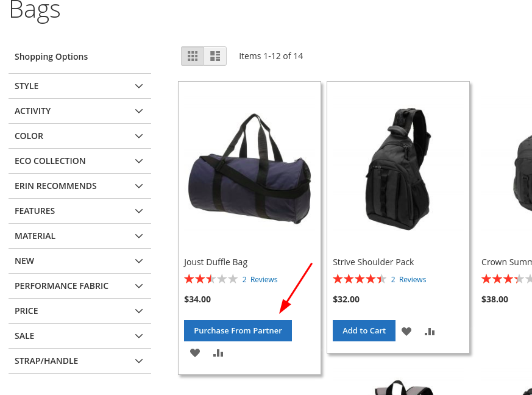Expand the STRAP/HANDLE filter section
This screenshot has height=395, width=532.
coord(80,361)
